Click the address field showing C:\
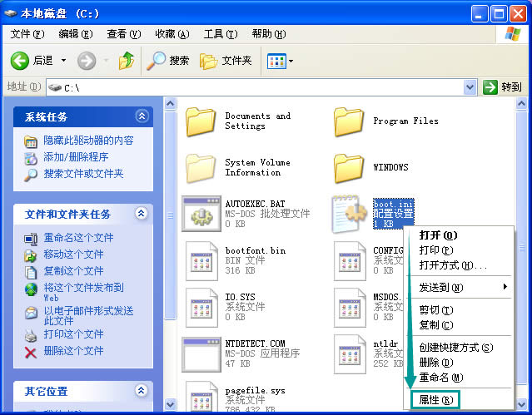This screenshot has height=415, width=532. coord(250,86)
